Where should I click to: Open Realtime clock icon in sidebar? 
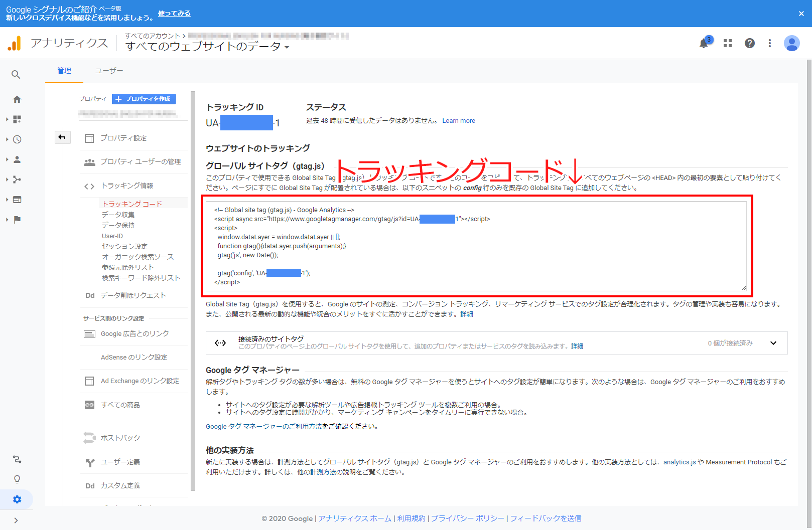(17, 139)
